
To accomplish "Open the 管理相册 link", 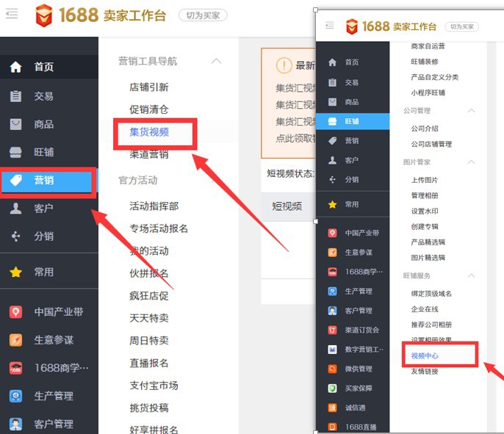I will tap(425, 195).
